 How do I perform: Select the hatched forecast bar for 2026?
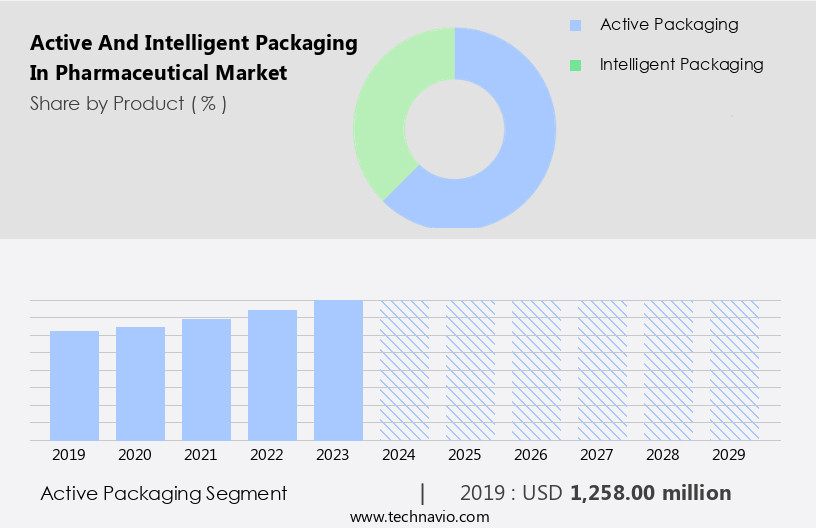point(537,370)
